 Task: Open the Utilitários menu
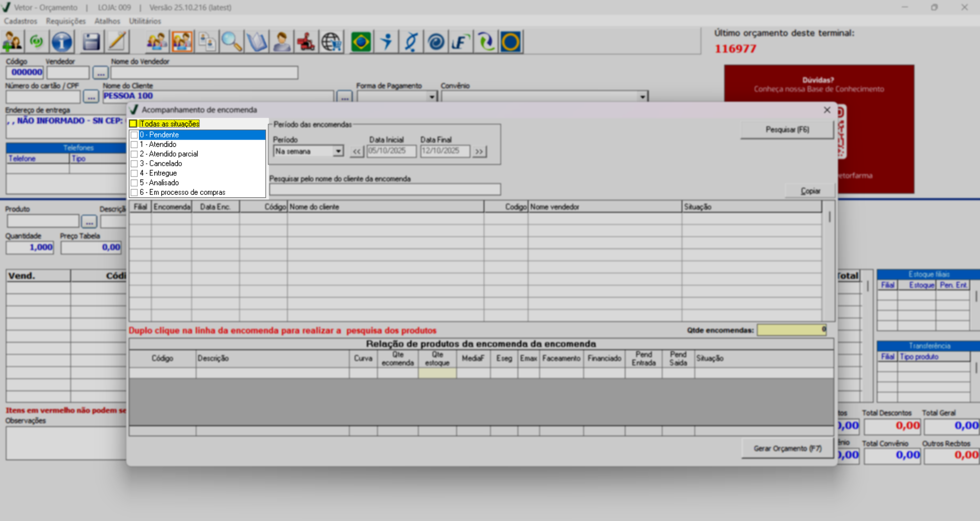click(145, 21)
